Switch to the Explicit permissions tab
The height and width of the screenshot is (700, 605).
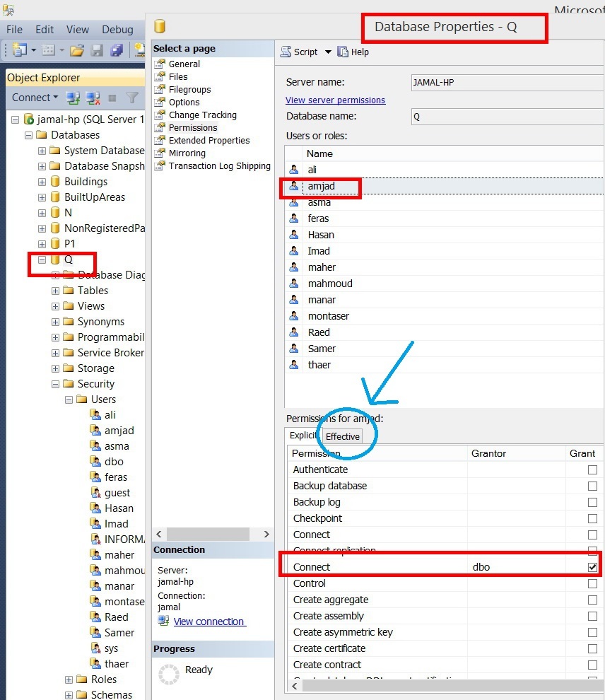303,436
